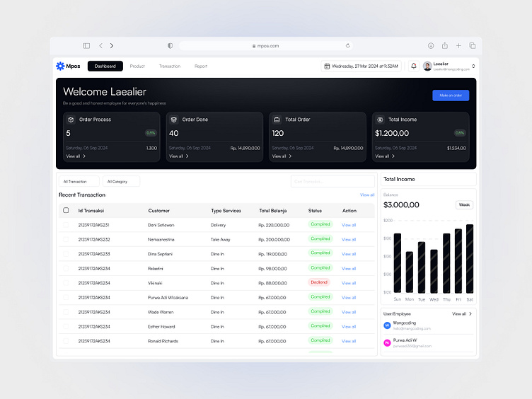Click the calendar icon beside the date
Screen dimensions: 532x399
[327, 66]
